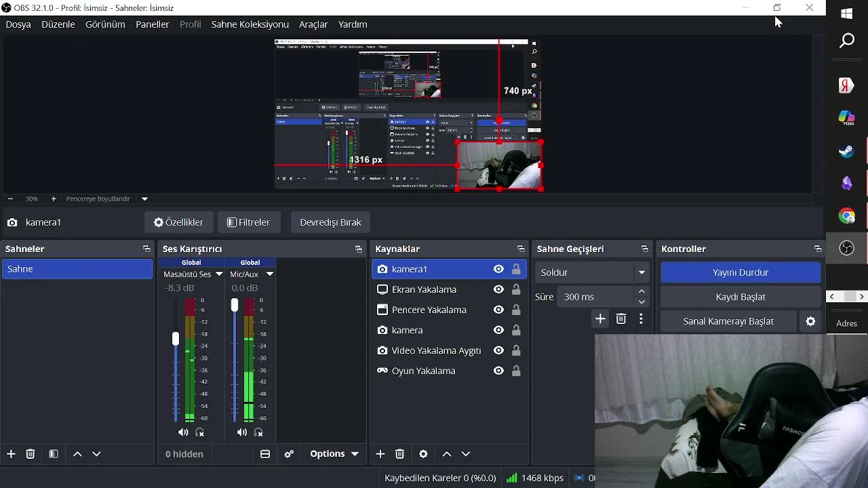Increase transition Süre with up arrow
The height and width of the screenshot is (488, 868).
pos(642,291)
